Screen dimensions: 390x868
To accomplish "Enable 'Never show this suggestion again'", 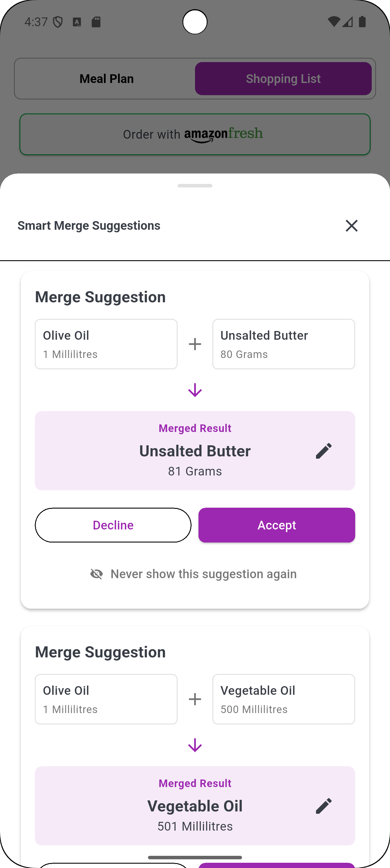I will (203, 574).
